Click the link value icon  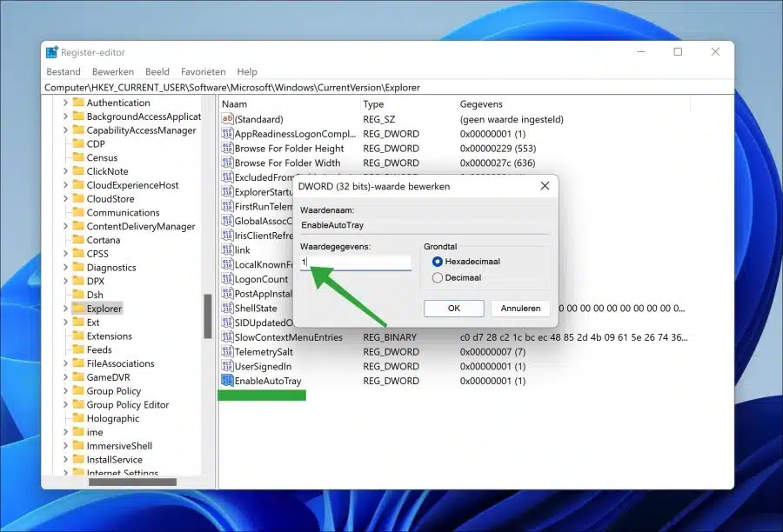point(227,249)
